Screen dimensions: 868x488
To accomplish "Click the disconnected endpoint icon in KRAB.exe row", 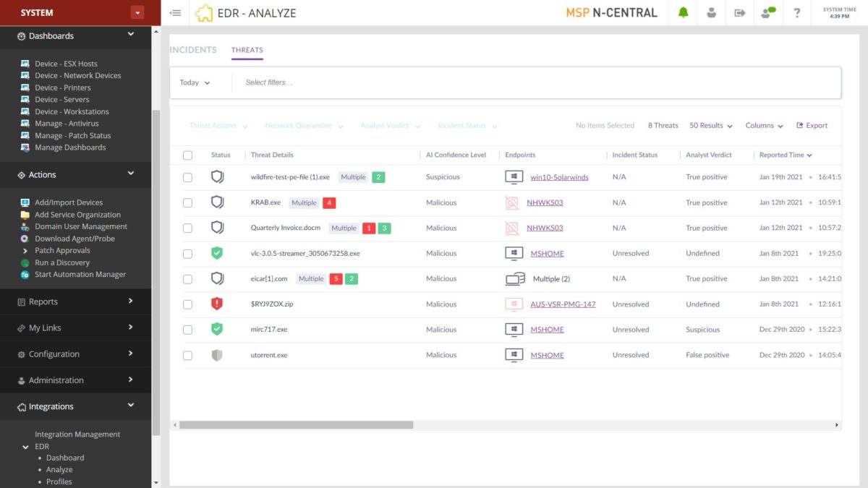I will coord(512,202).
